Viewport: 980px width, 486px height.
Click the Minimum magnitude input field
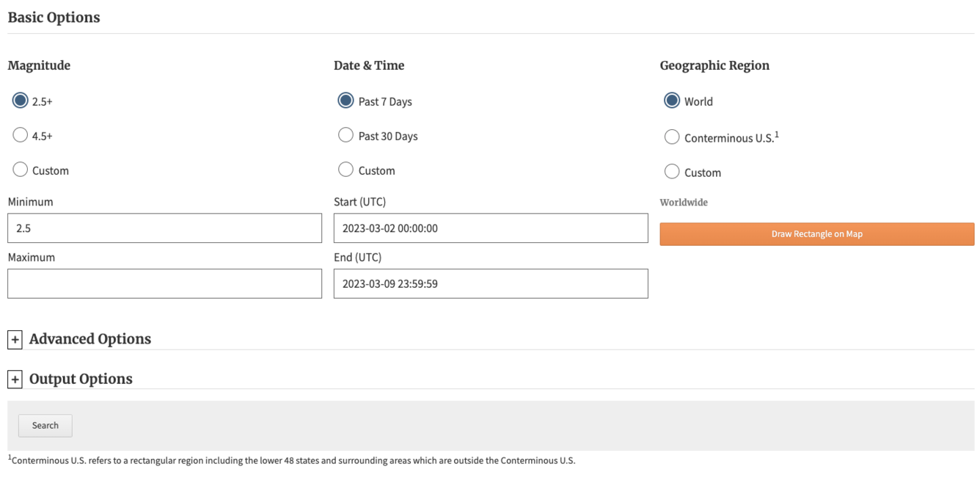tap(164, 228)
